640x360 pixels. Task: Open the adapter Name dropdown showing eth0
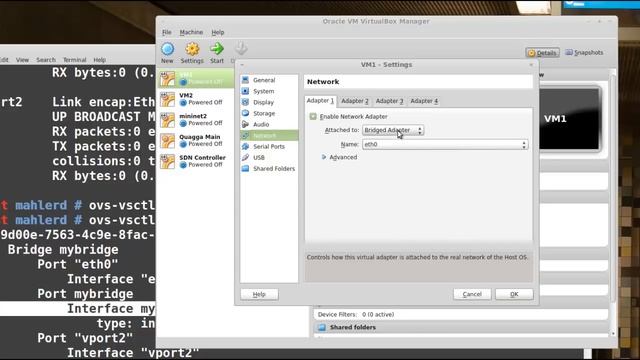[x=445, y=144]
